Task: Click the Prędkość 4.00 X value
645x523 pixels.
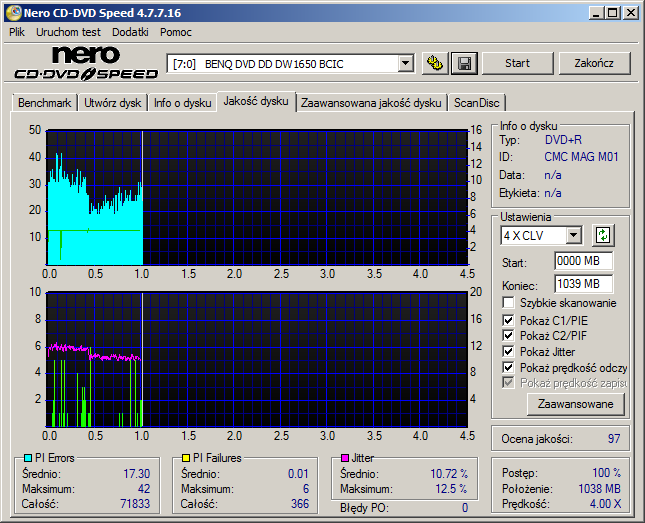Action: coord(605,504)
